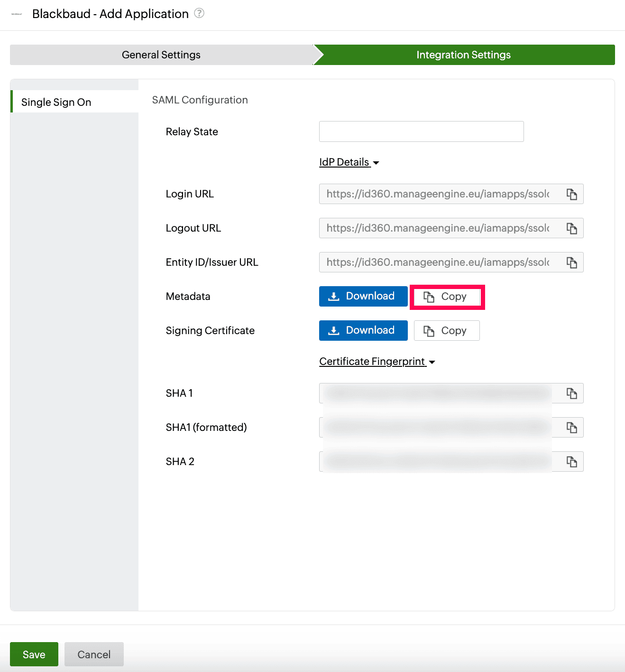The width and height of the screenshot is (625, 672).
Task: Click the Relay State label
Action: tap(192, 132)
